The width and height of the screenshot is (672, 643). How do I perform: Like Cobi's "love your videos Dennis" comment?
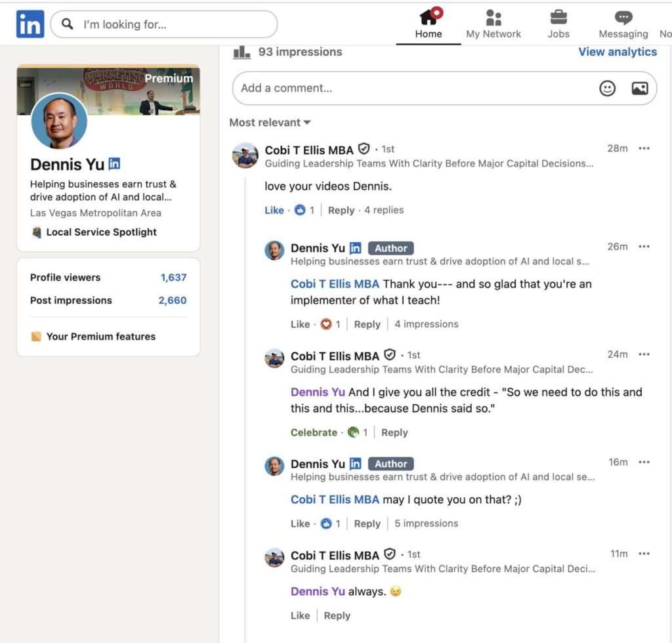pyautogui.click(x=274, y=210)
